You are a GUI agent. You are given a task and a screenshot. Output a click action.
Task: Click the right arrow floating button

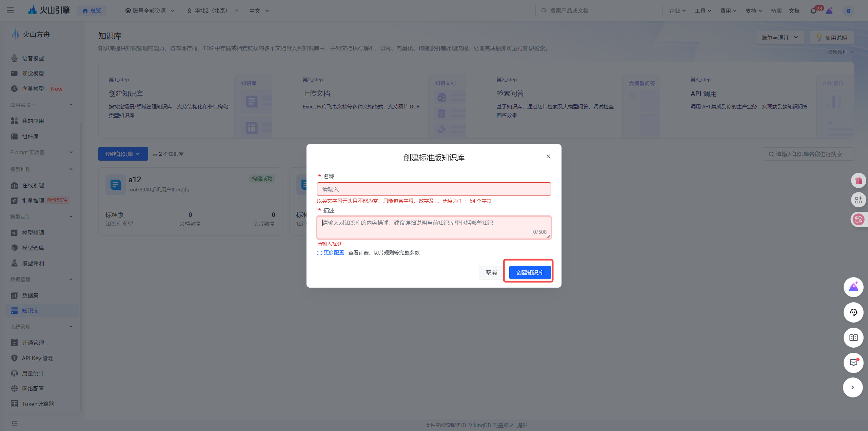(853, 387)
